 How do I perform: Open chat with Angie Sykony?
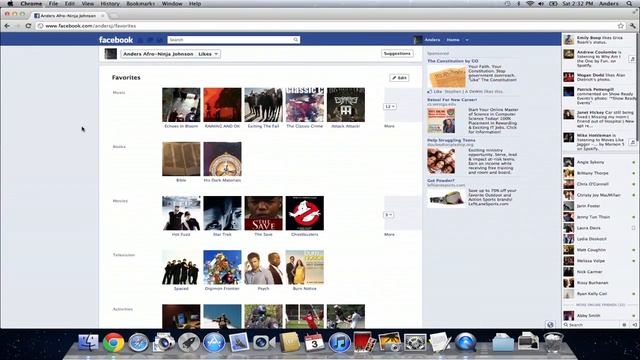[x=600, y=162]
